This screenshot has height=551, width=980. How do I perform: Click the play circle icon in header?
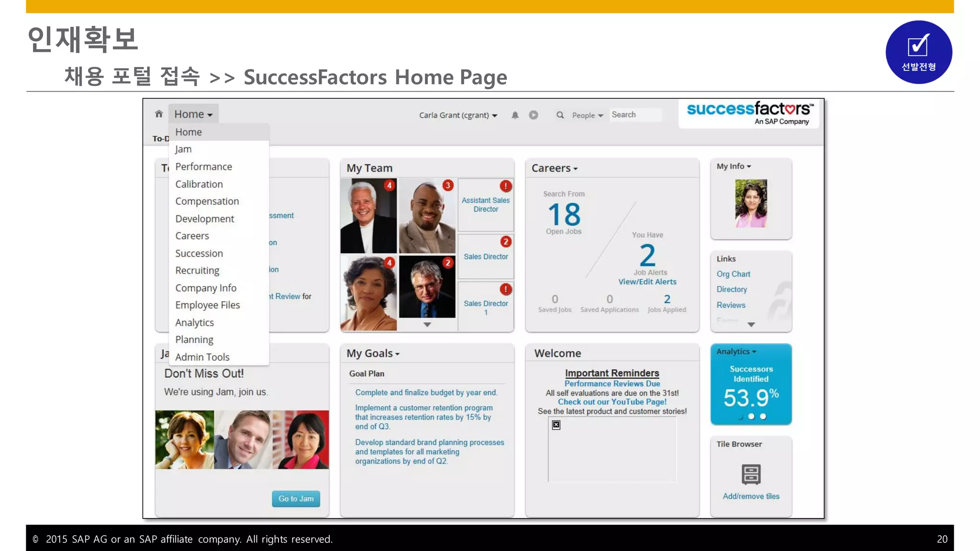pos(534,115)
